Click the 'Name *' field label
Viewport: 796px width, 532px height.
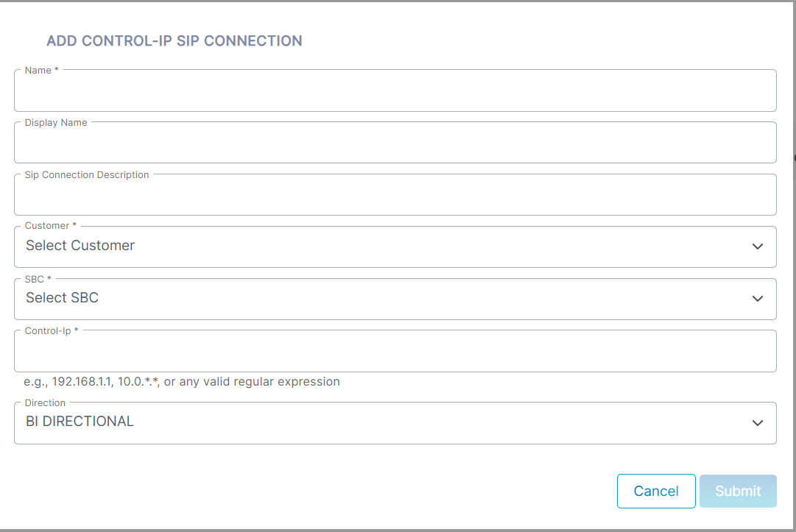42,71
